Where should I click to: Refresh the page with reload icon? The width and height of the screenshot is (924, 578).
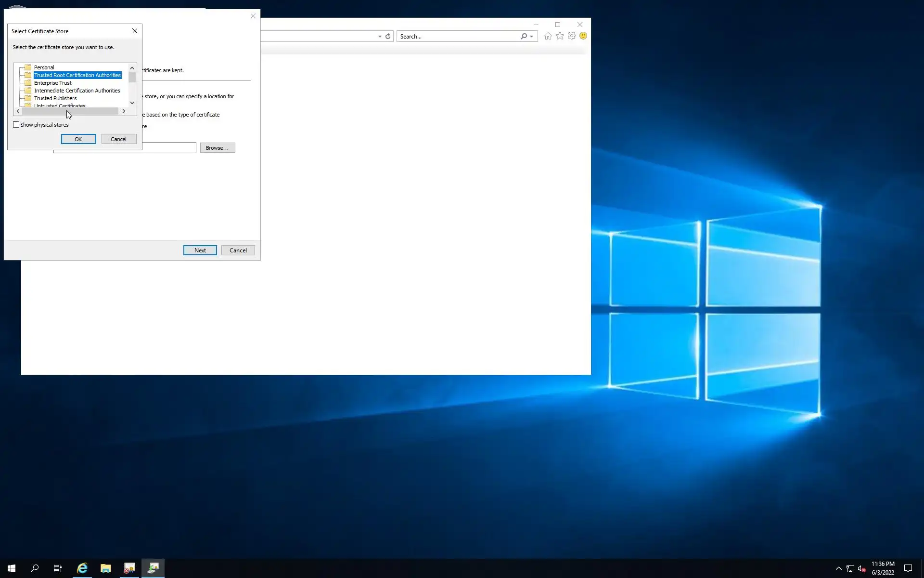pos(388,36)
